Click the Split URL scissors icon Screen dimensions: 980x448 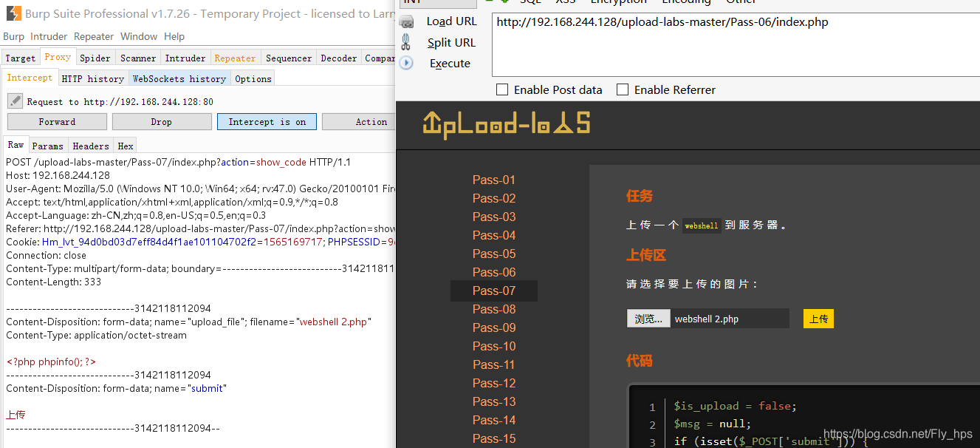coord(406,42)
